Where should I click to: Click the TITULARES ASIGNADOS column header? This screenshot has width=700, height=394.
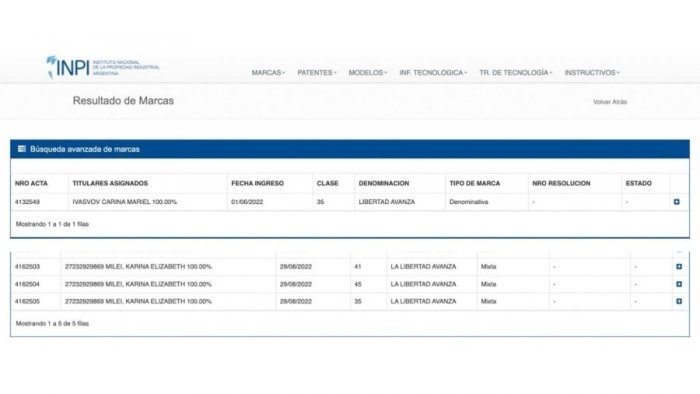point(110,183)
